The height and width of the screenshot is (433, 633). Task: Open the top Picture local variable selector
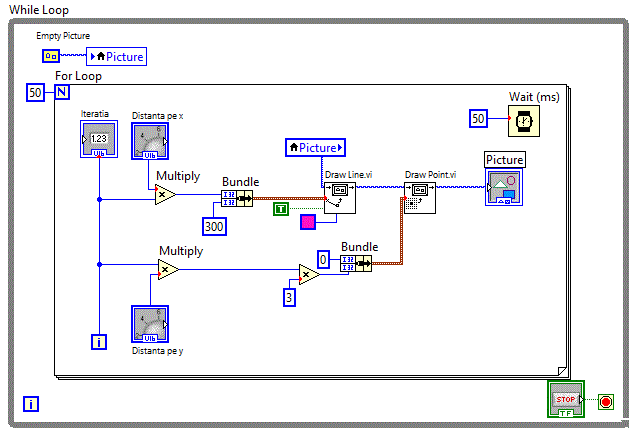pos(117,56)
